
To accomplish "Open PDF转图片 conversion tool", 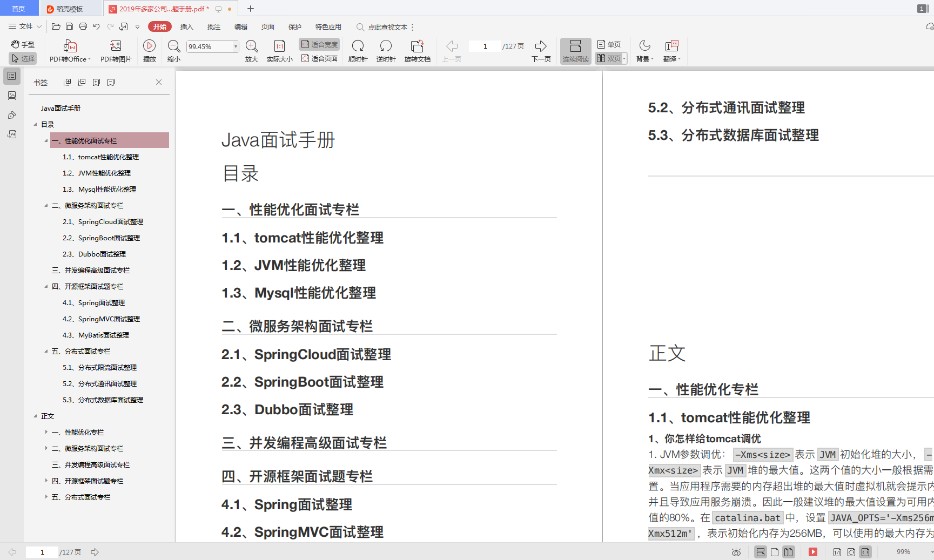I will [116, 51].
